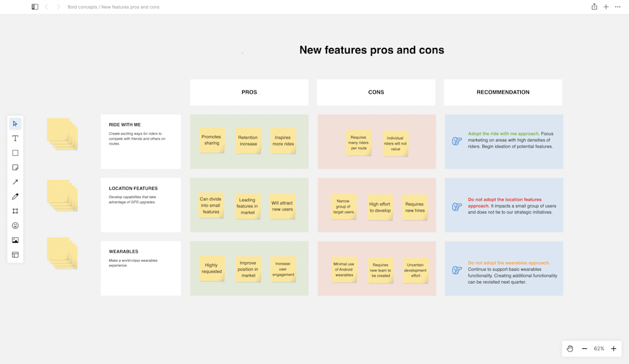This screenshot has width=629, height=364.
Task: Zoom in using the plus control
Action: coord(613,348)
